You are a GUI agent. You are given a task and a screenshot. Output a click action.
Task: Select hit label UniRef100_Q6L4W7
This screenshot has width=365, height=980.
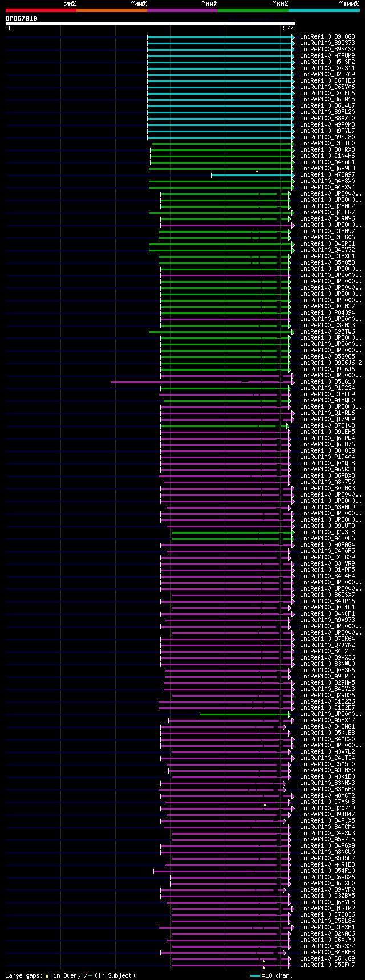click(327, 105)
